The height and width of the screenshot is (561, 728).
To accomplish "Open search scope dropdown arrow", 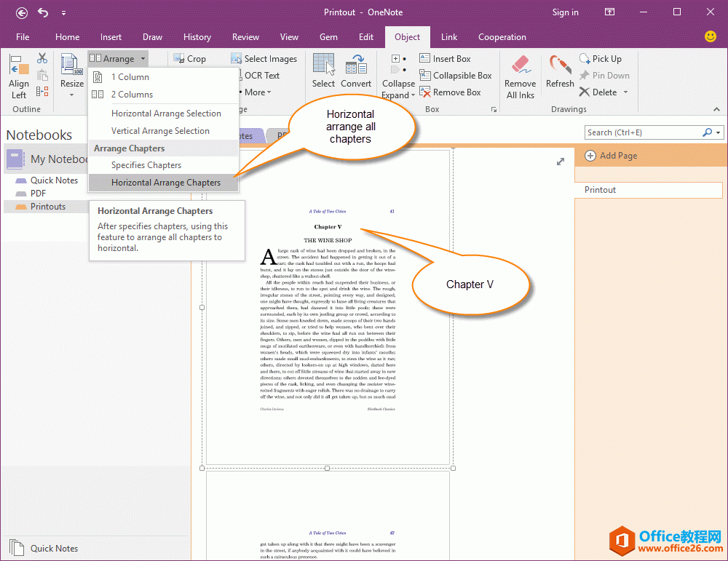I will coord(719,132).
